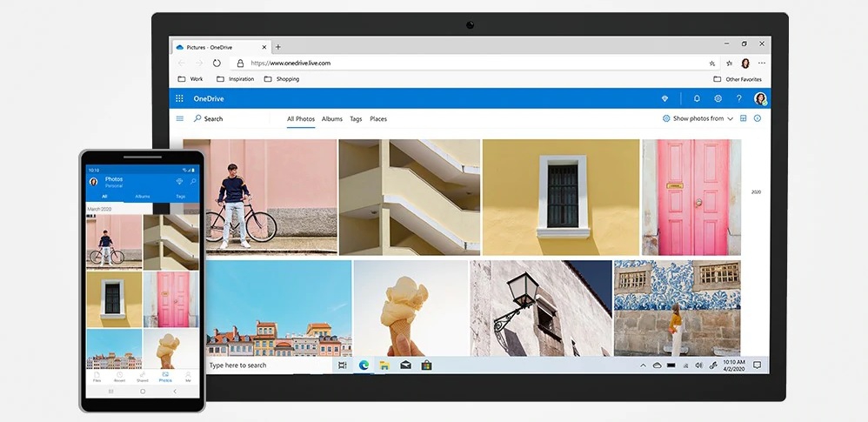Toggle the hamburger navigation menu
Image resolution: width=868 pixels, height=422 pixels.
tap(180, 118)
